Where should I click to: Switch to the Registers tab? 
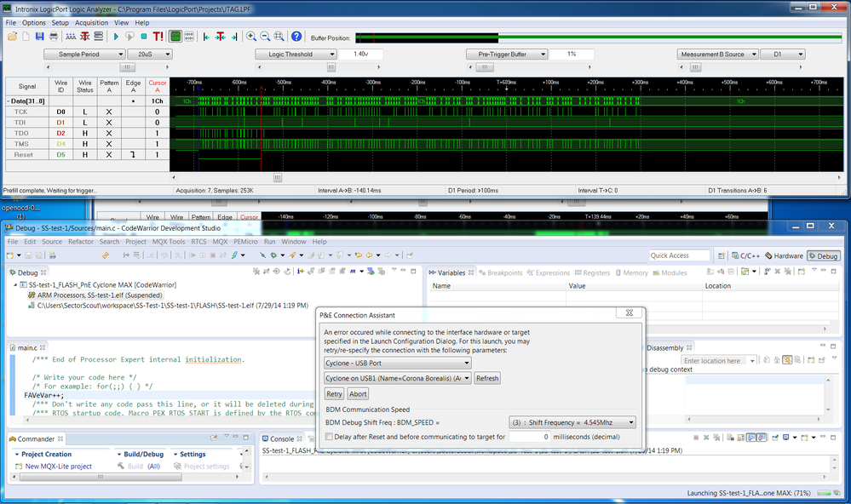click(x=592, y=273)
